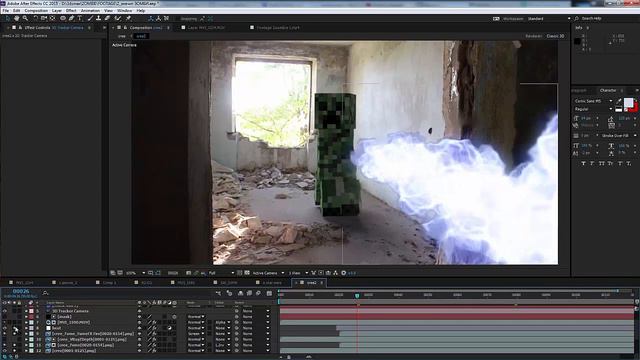Open Screen blending mode dropdown on layer 9
Screen dimensions: 640x360
(x=196, y=334)
